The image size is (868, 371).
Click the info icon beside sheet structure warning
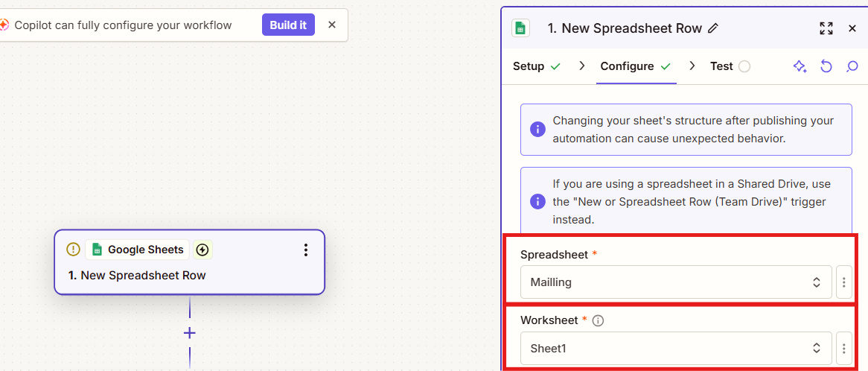click(x=537, y=130)
